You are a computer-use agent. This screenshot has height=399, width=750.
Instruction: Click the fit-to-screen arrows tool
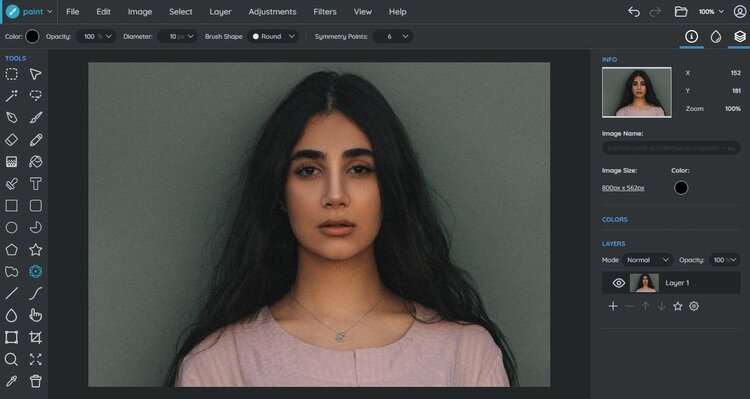(x=35, y=359)
